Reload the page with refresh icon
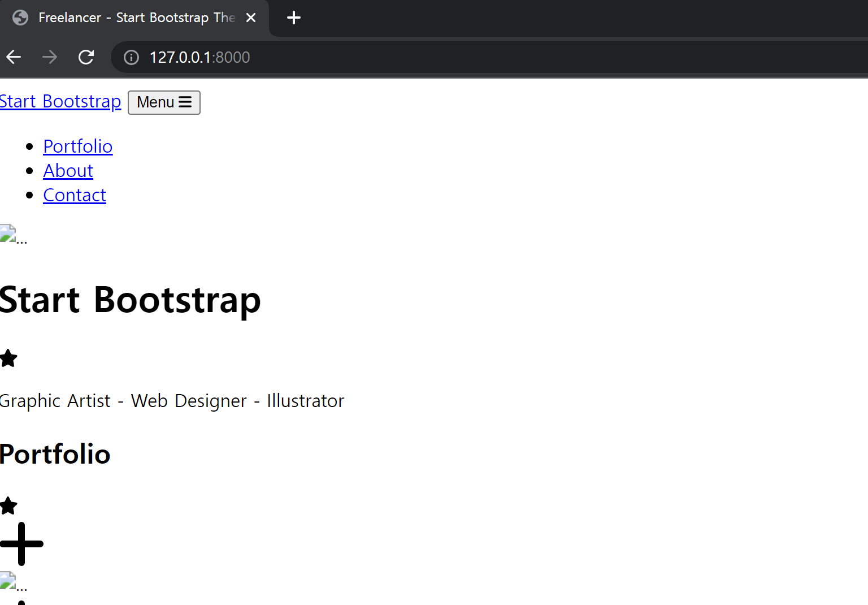Image resolution: width=868 pixels, height=605 pixels. [x=86, y=57]
